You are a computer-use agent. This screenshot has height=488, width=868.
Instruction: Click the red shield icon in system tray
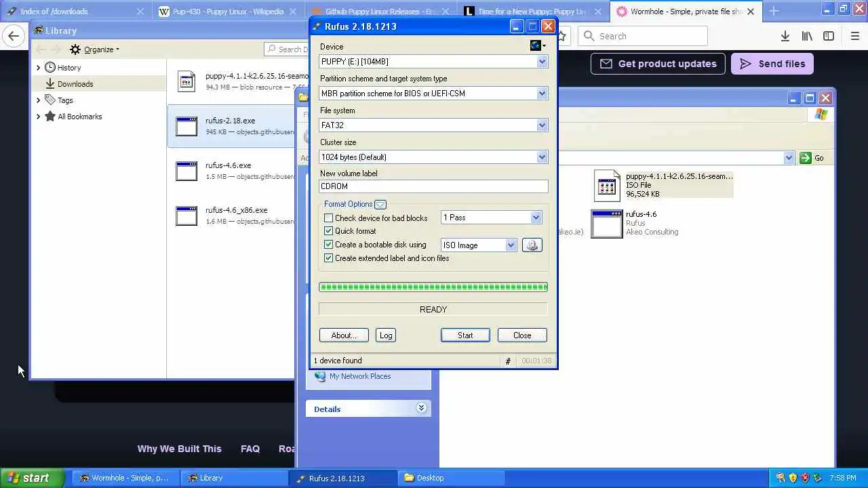[x=805, y=478]
